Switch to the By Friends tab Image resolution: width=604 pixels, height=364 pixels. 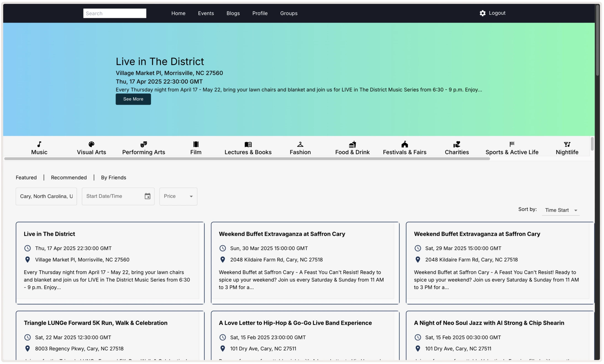113,178
